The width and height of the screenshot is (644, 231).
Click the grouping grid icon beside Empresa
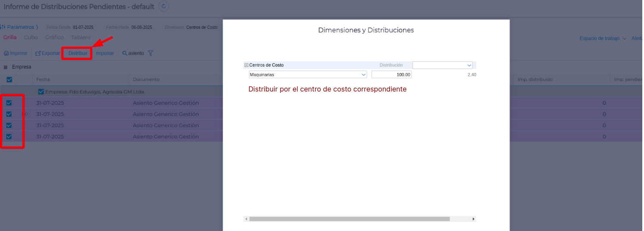click(x=6, y=67)
